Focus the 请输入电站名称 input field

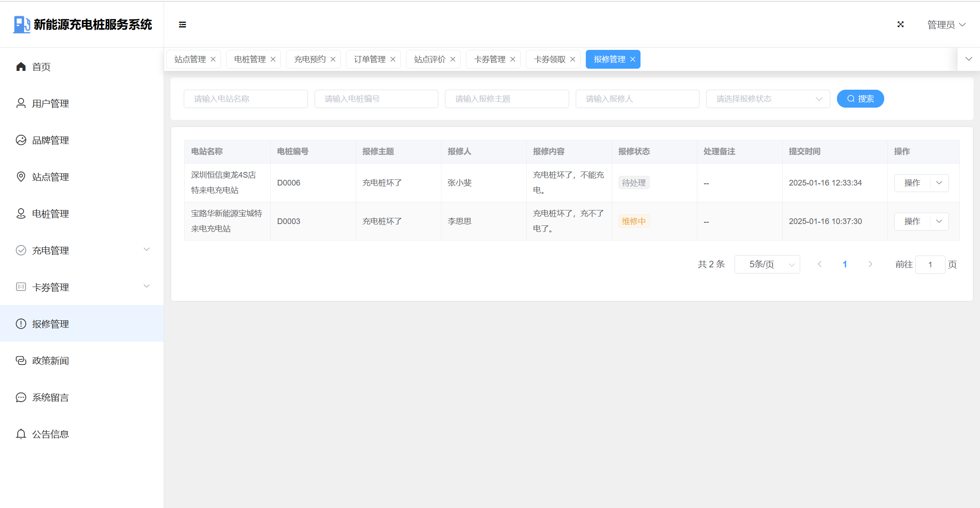point(245,99)
